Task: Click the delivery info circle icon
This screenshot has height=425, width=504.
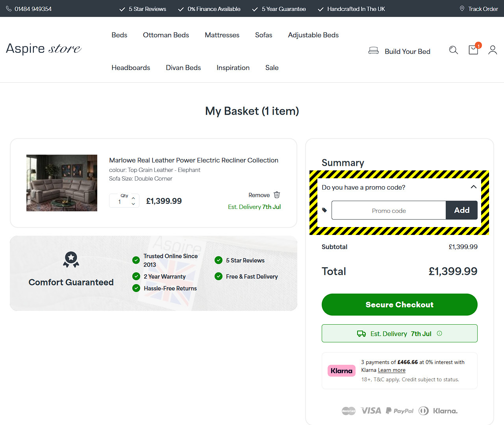Action: 439,333
